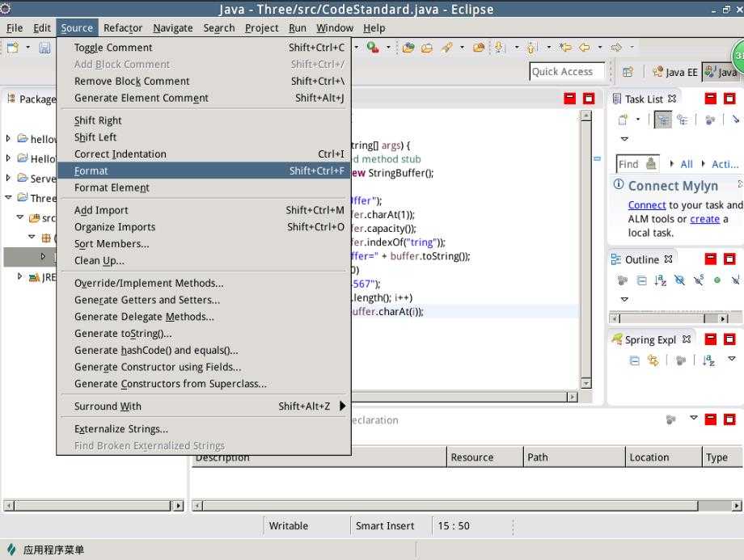Open Task List view menu triangle
This screenshot has width=744, height=560.
[624, 139]
